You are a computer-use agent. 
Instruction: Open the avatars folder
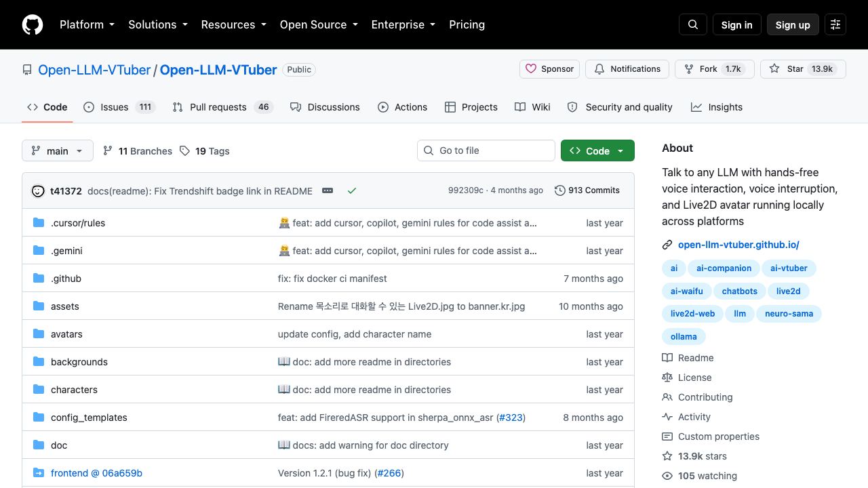pos(66,334)
